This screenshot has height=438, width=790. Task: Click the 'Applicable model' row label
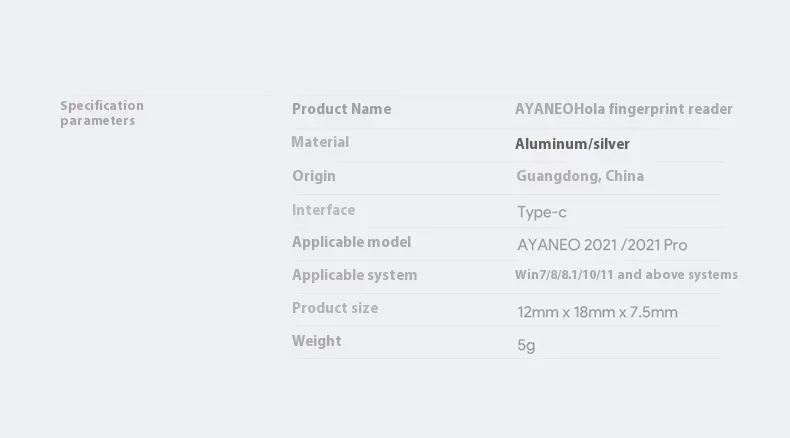tap(351, 242)
